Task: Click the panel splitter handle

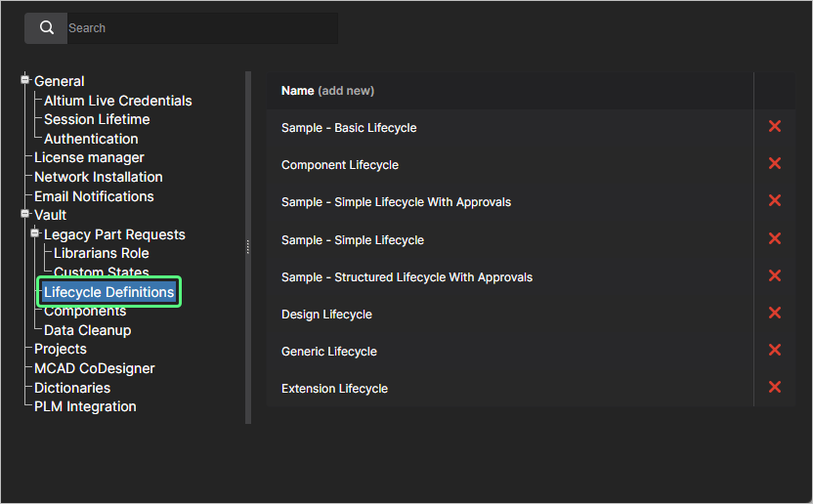Action: pyautogui.click(x=248, y=247)
